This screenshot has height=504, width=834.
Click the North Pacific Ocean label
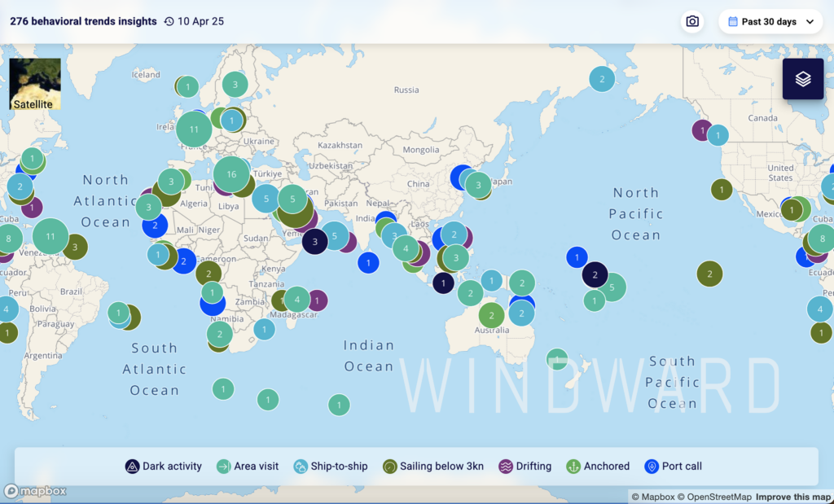click(636, 213)
